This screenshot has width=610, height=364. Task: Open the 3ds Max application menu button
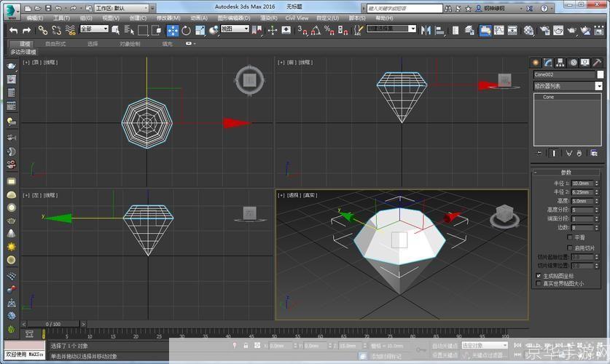[x=12, y=12]
